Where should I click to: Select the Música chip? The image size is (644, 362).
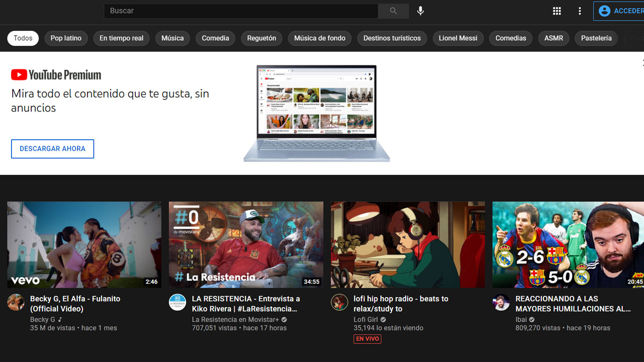(173, 38)
